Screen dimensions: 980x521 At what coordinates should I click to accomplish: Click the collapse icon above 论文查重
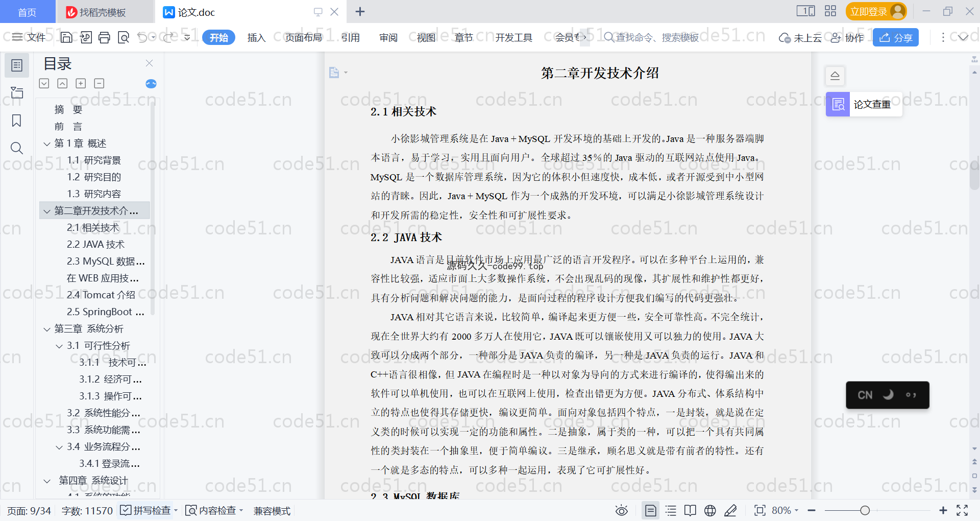point(835,76)
